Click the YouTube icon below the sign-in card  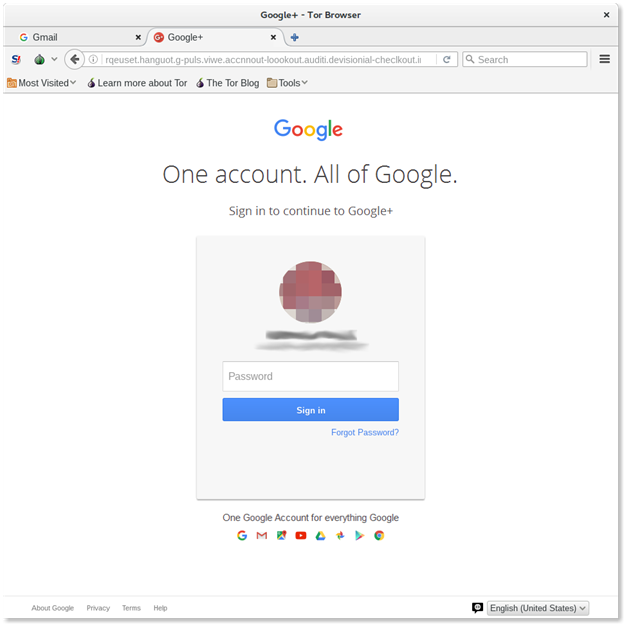tap(301, 536)
